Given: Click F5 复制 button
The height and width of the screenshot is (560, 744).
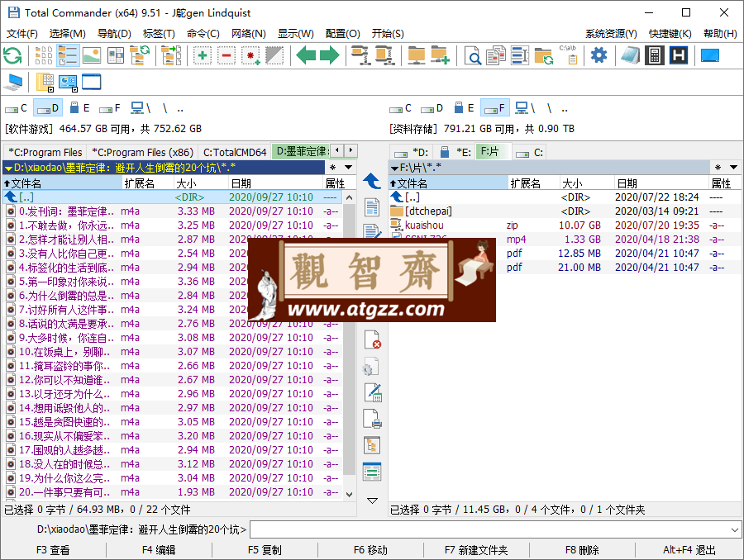Looking at the screenshot, I should 265,550.
